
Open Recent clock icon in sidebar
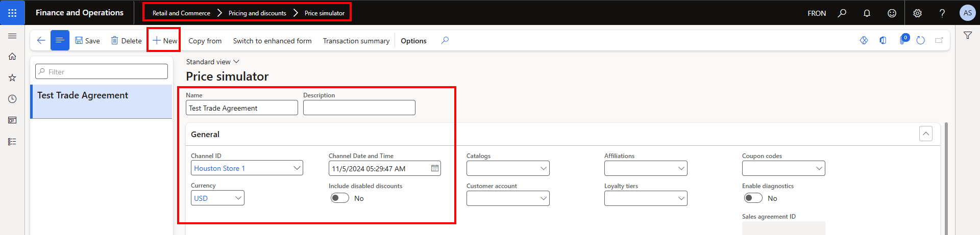coord(12,99)
